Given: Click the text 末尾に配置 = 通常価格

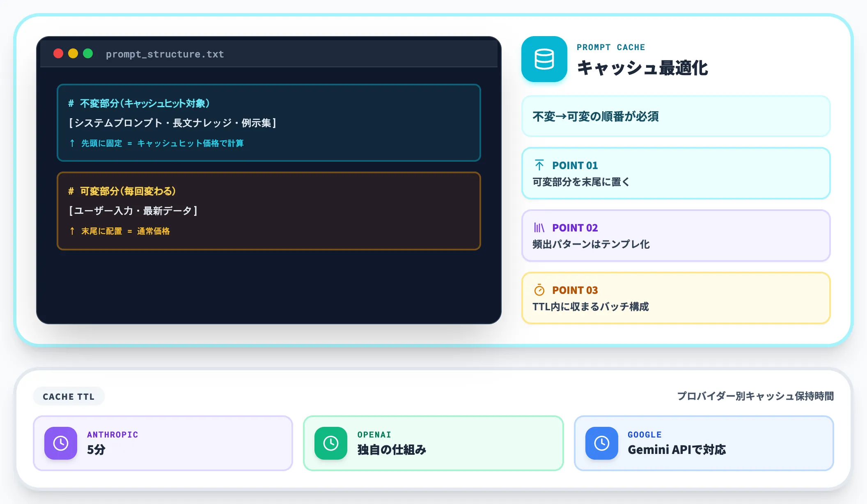Looking at the screenshot, I should tap(125, 231).
